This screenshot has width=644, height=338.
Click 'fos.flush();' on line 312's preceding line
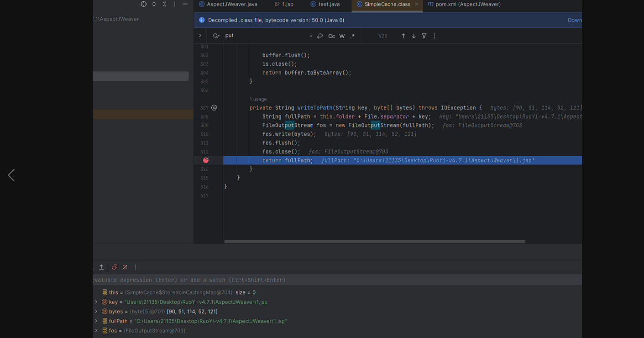click(x=281, y=143)
